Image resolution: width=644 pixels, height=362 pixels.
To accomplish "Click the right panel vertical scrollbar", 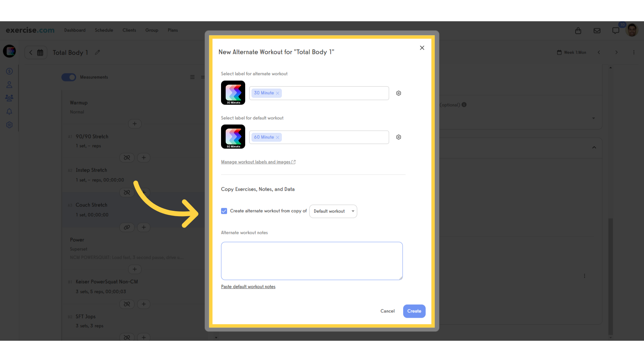I will click(x=610, y=277).
